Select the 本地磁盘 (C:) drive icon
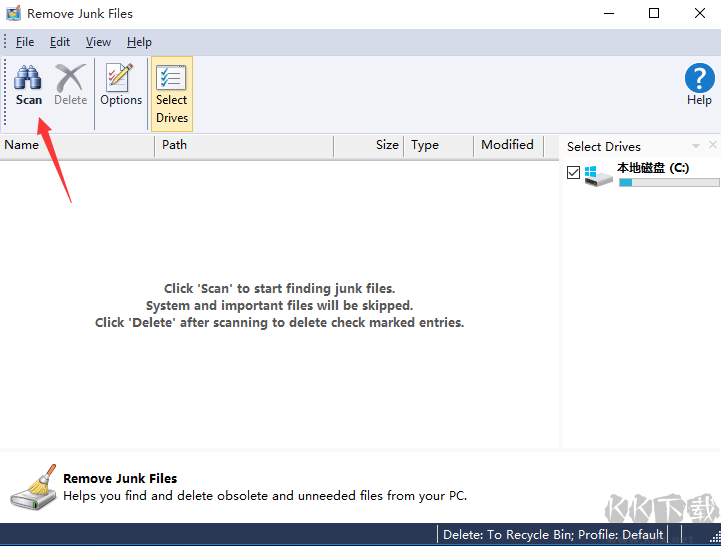 coord(598,176)
